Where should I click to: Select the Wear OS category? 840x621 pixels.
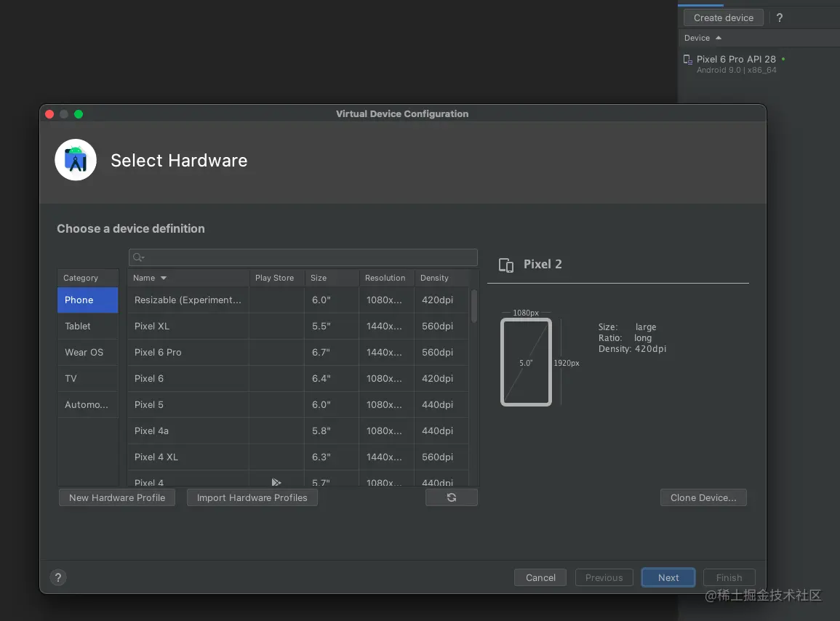pos(88,353)
